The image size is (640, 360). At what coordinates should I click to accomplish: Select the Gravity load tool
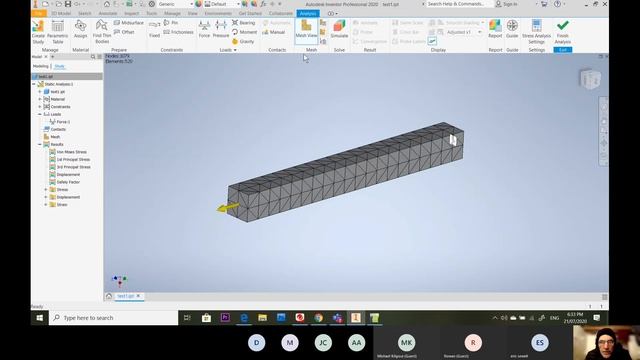[x=243, y=41]
